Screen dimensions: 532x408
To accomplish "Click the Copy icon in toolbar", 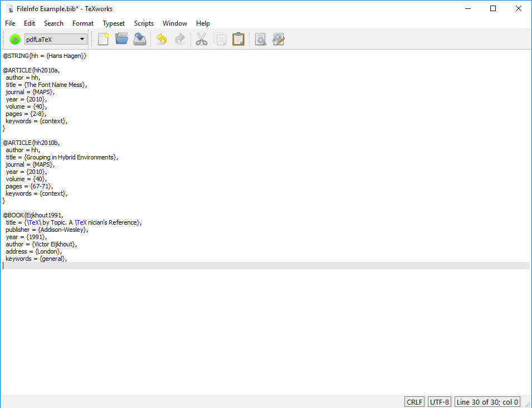I will [x=220, y=40].
